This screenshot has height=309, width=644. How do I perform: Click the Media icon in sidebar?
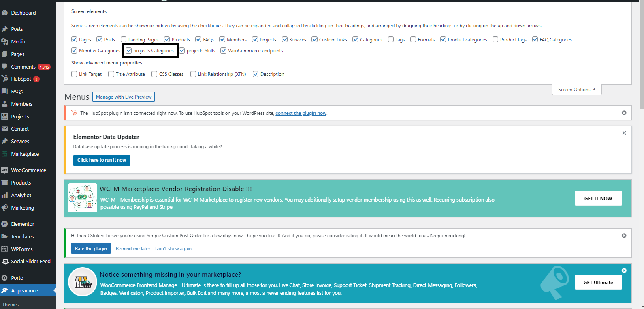5,41
